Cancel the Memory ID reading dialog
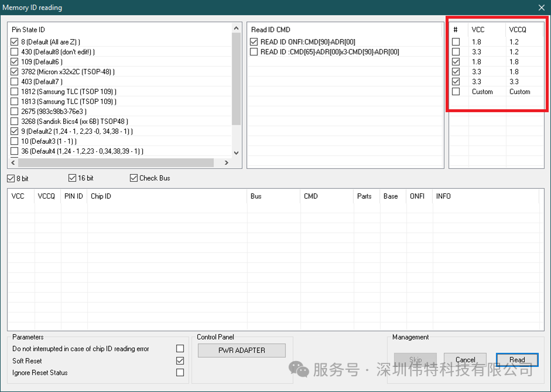Image resolution: width=551 pixels, height=392 pixels. click(465, 360)
